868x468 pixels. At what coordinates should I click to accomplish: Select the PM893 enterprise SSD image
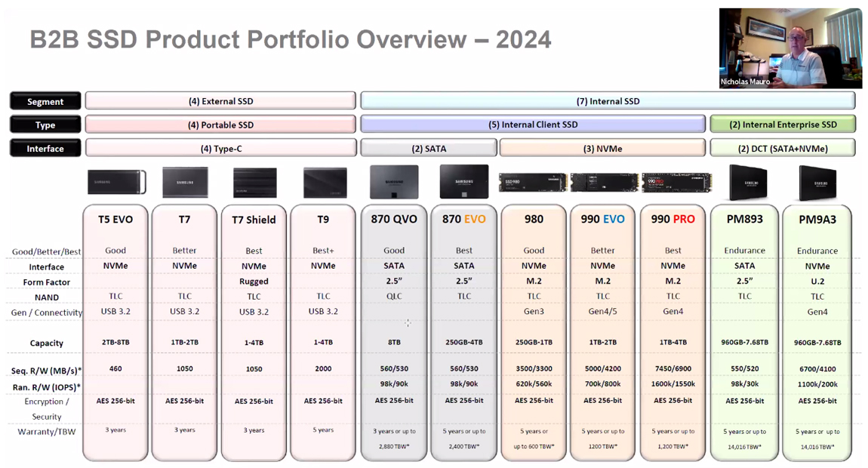746,181
